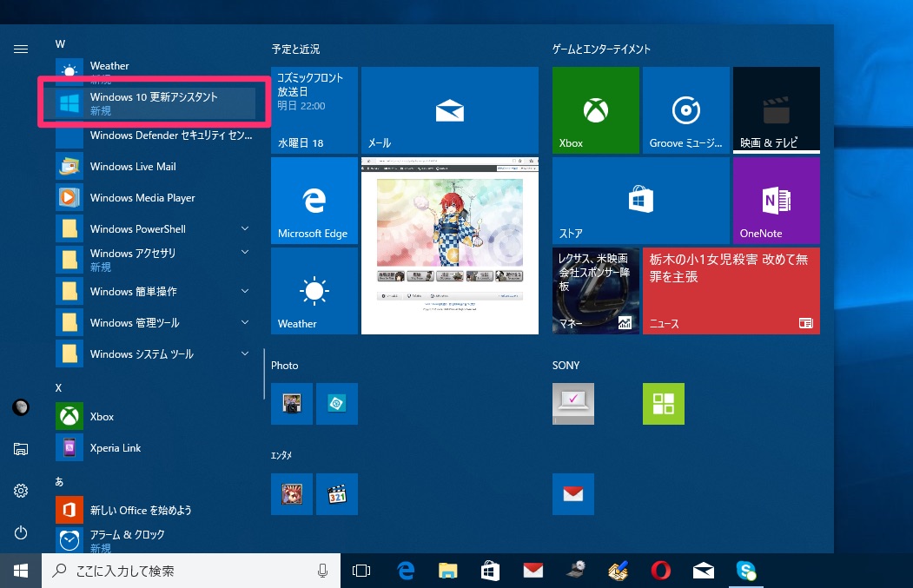
Task: Open the Store icon on the taskbar
Action: click(x=490, y=571)
